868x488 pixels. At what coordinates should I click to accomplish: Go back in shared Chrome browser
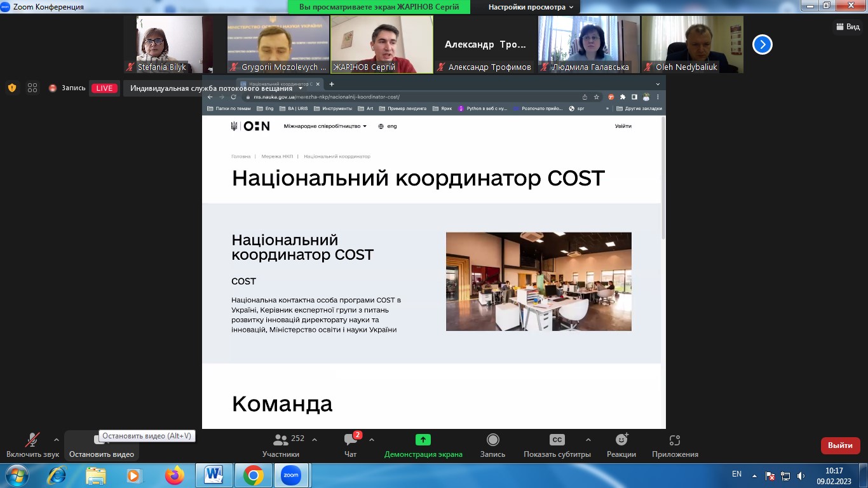(210, 97)
